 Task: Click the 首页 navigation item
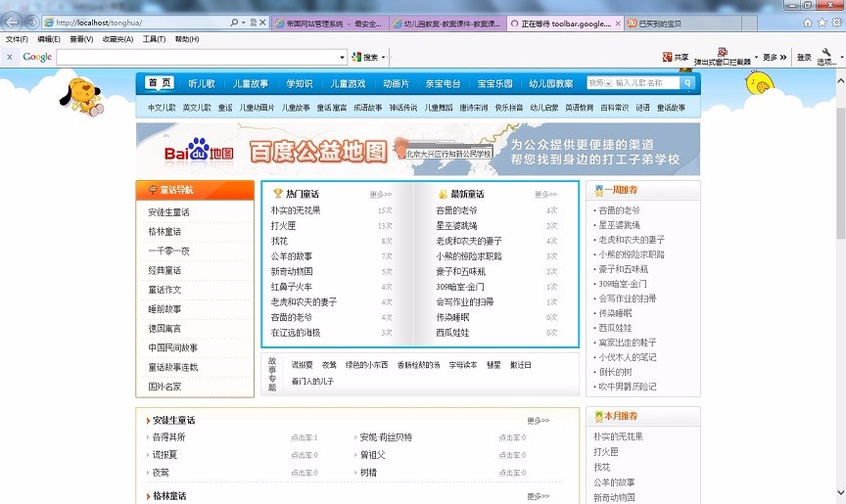[160, 83]
